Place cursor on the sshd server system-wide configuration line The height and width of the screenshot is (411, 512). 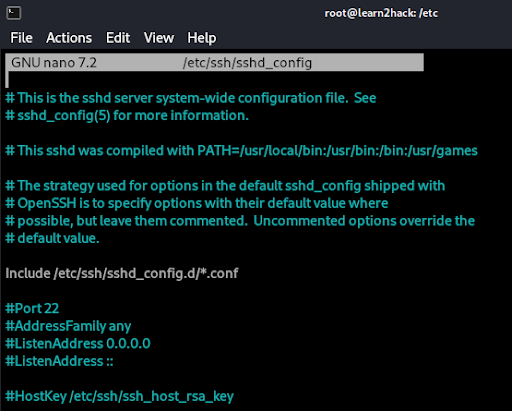pos(191,98)
